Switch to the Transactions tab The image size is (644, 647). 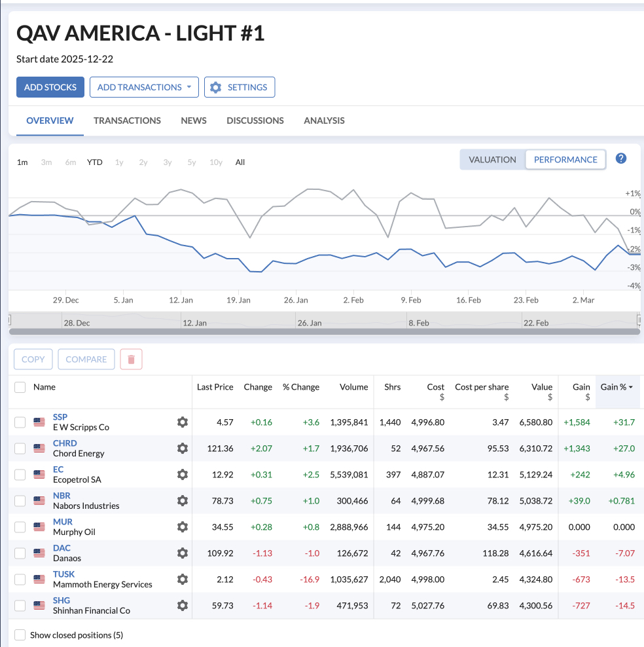click(127, 120)
